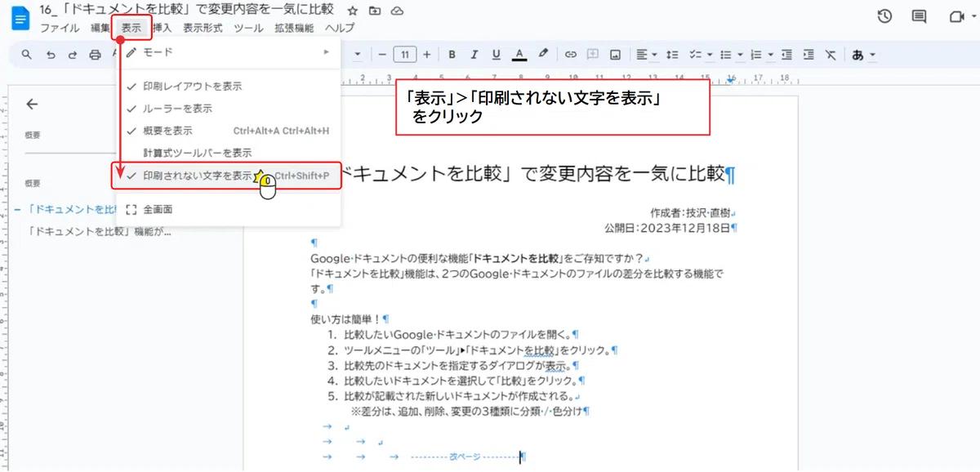
Task: Decrease the indent
Action: pyautogui.click(x=786, y=55)
